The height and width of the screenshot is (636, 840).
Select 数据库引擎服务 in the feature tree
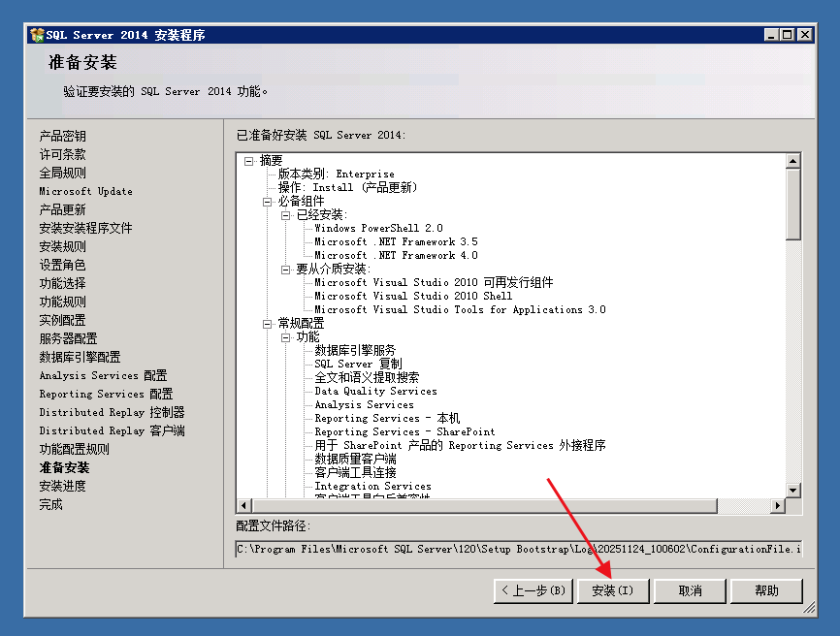(x=355, y=351)
